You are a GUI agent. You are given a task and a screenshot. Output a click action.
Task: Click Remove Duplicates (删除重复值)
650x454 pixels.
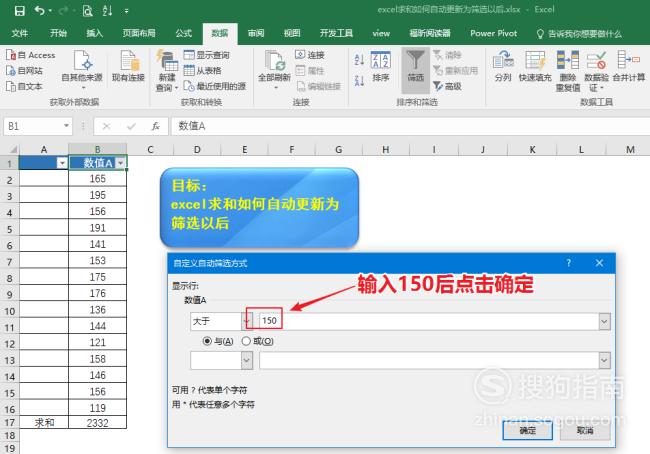(x=568, y=71)
